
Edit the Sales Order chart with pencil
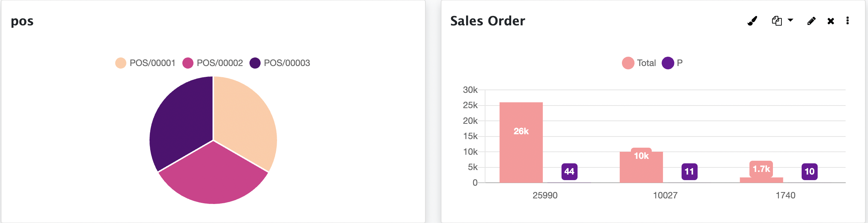click(x=811, y=21)
